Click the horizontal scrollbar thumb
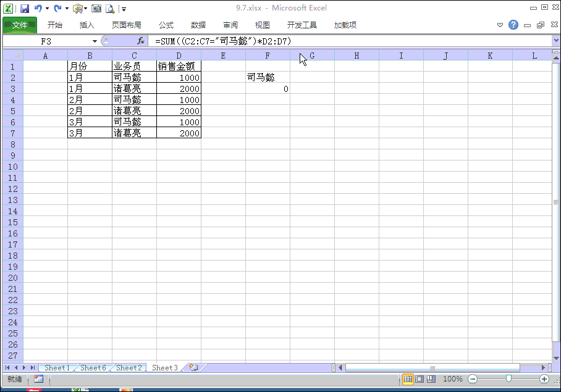Viewport: 561px width, 392px height. pyautogui.click(x=432, y=368)
